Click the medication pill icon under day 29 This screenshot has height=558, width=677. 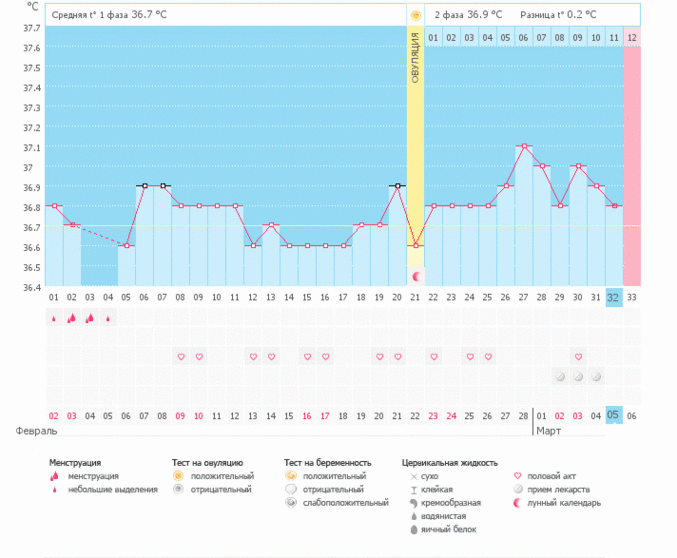point(560,376)
